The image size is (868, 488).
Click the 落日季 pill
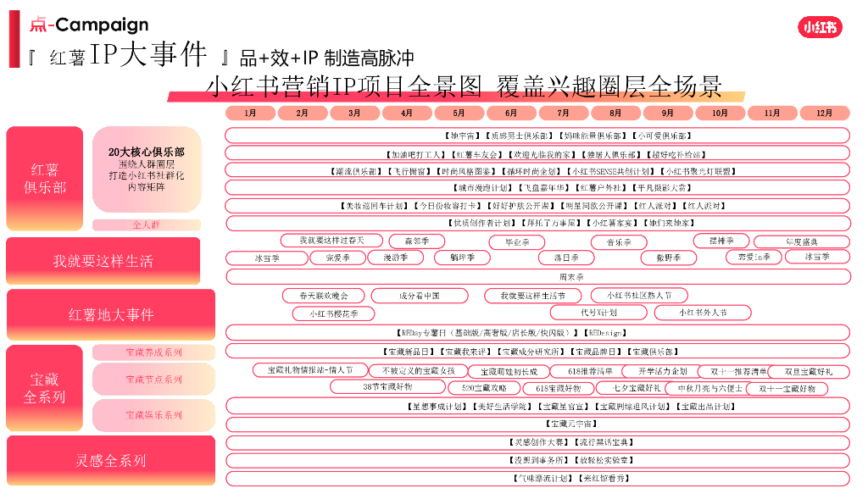(566, 258)
